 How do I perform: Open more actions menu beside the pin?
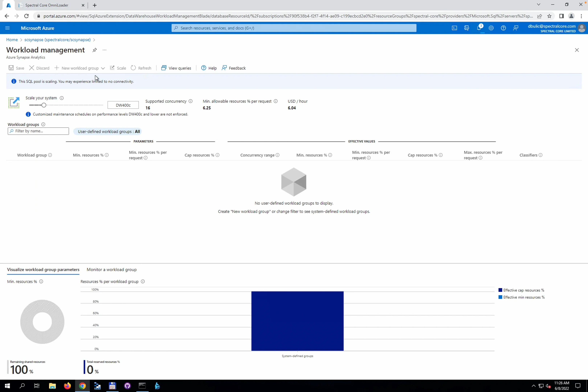click(104, 50)
